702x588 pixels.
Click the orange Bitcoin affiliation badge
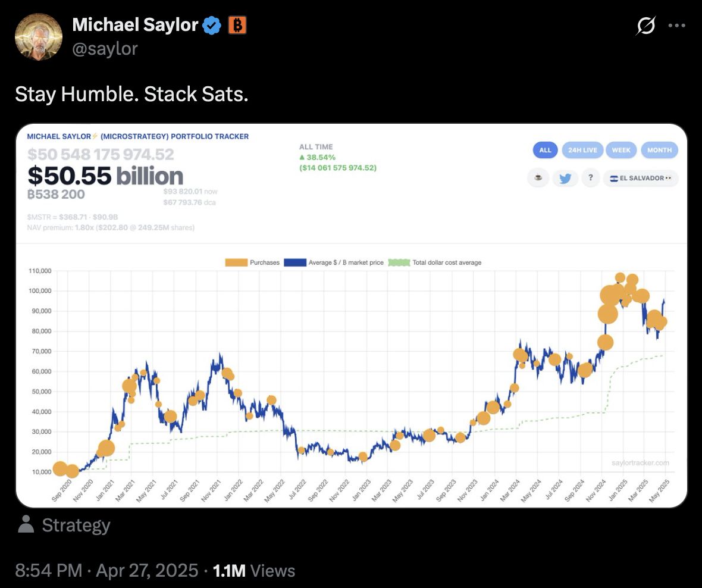(x=237, y=25)
